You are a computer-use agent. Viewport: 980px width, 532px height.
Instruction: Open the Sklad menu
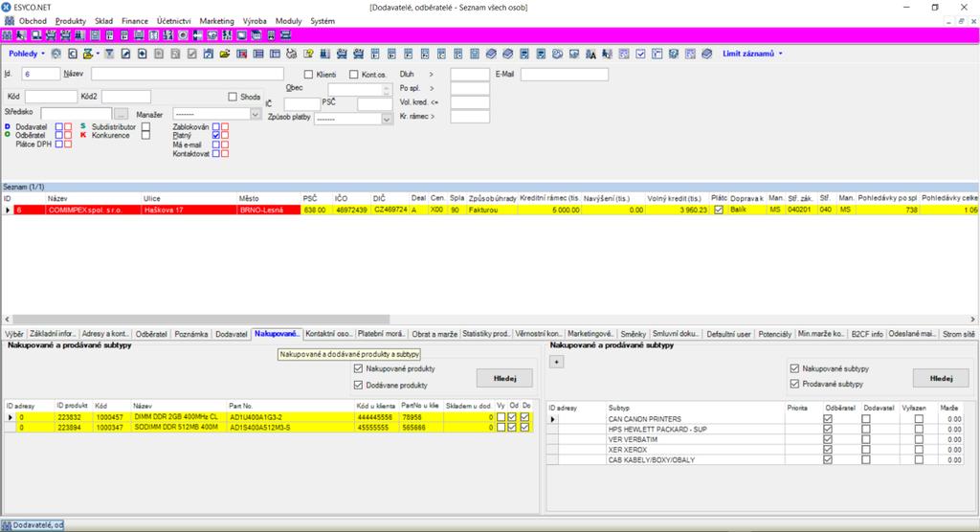tap(103, 21)
